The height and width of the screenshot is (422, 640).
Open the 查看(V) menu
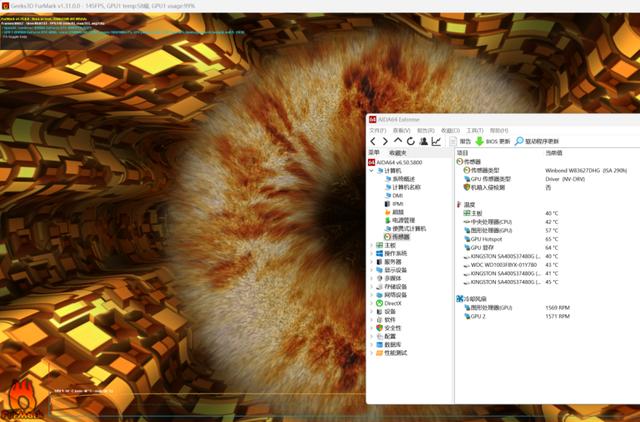coord(401,130)
